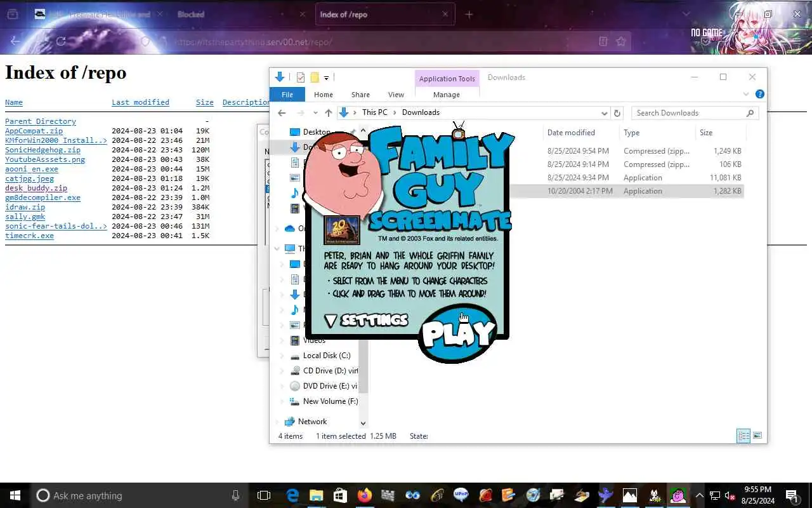Click the PLAY button in Family Guy Screenmate
Image resolution: width=812 pixels, height=508 pixels.
(x=458, y=333)
